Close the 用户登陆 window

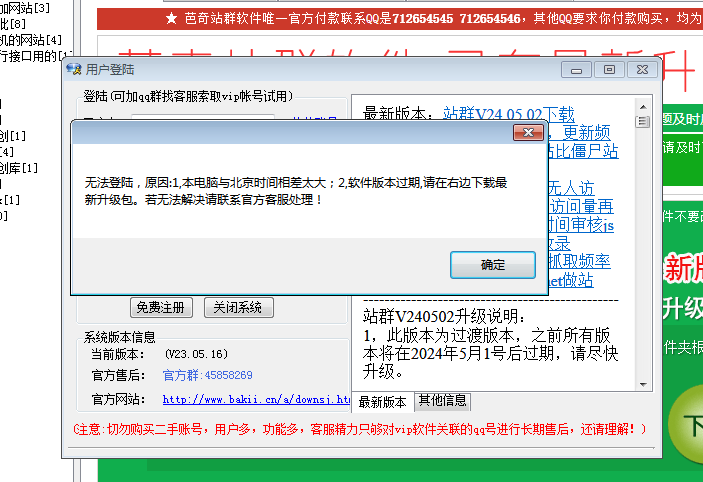tap(642, 69)
